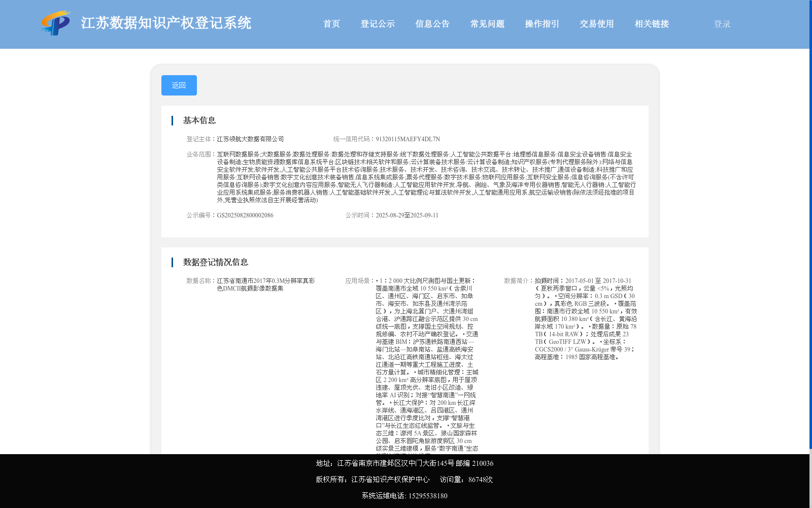812x508 pixels.
Task: Select notice number GS2025082800002086
Action: (245, 215)
